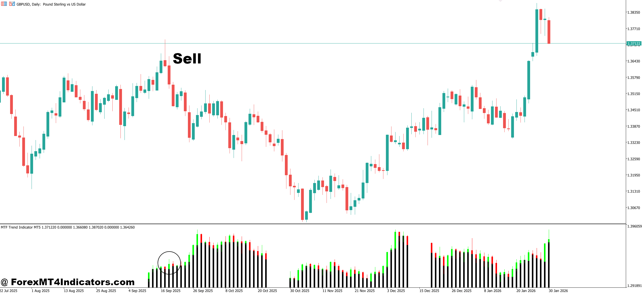Click the 1.38350 price axis label
The image size is (644, 293).
[x=634, y=12]
